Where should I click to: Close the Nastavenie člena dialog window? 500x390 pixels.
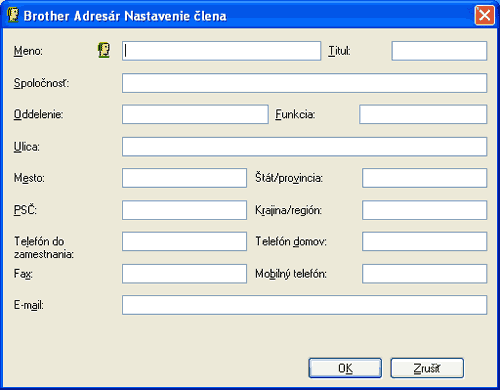[484, 15]
